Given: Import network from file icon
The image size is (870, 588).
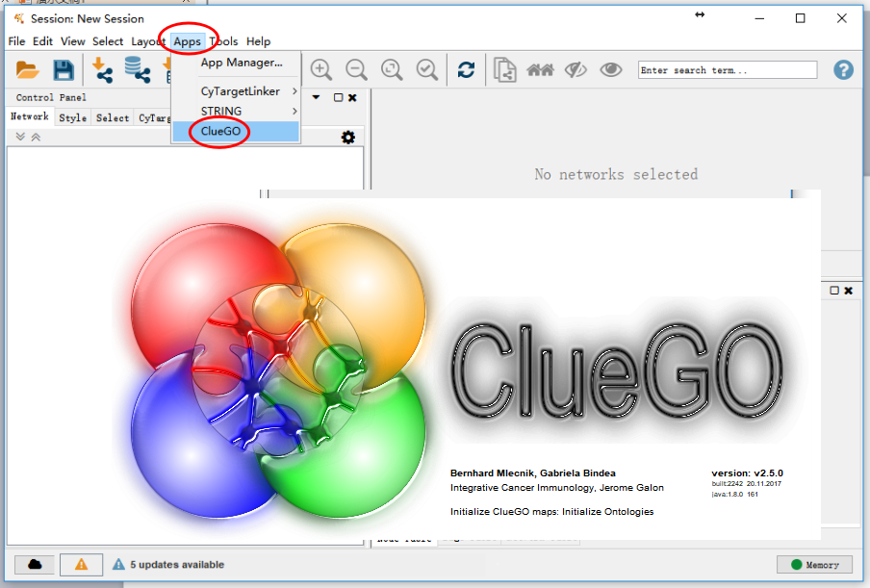Looking at the screenshot, I should tap(102, 70).
